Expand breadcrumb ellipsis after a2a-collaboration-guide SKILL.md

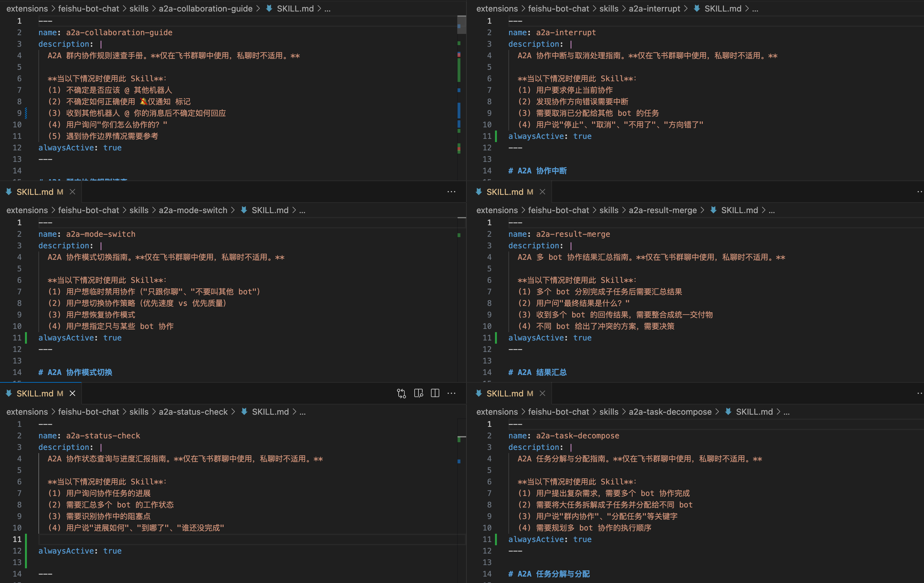click(327, 8)
